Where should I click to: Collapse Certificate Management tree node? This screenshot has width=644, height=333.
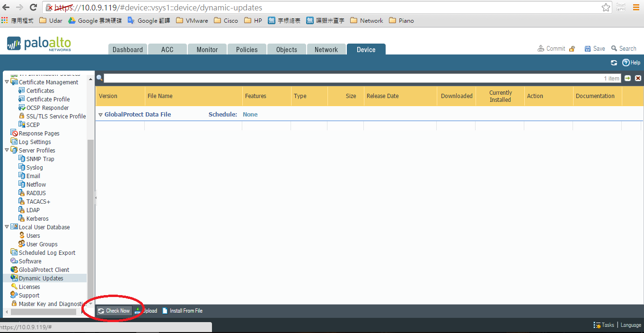pos(7,82)
